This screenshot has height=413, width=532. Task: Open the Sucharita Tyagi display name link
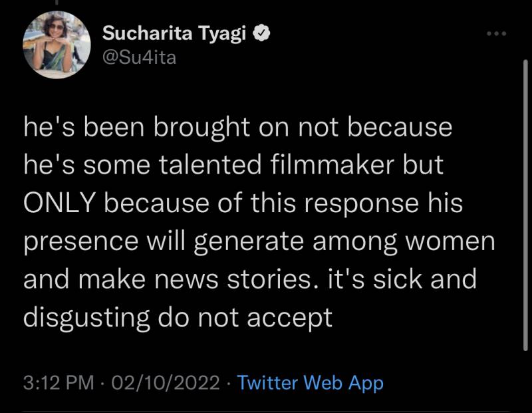pyautogui.click(x=177, y=34)
